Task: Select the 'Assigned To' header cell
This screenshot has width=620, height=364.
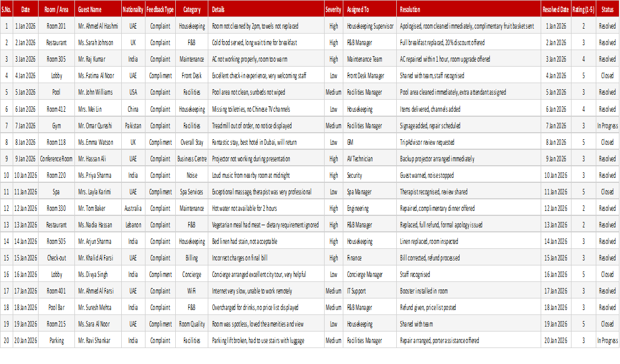Action: coord(370,9)
